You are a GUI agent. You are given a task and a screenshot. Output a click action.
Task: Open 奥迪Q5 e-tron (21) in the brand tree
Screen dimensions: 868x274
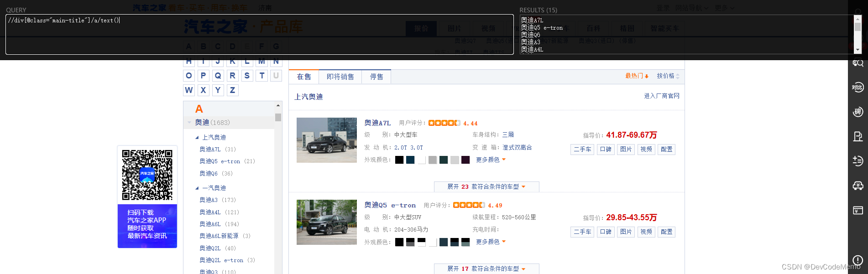coord(227,161)
